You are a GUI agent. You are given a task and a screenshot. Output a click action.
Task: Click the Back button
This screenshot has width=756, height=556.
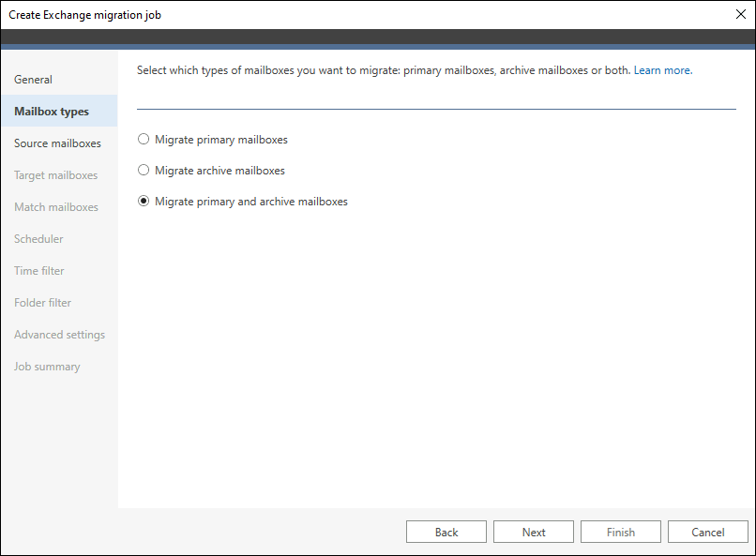coord(446,532)
